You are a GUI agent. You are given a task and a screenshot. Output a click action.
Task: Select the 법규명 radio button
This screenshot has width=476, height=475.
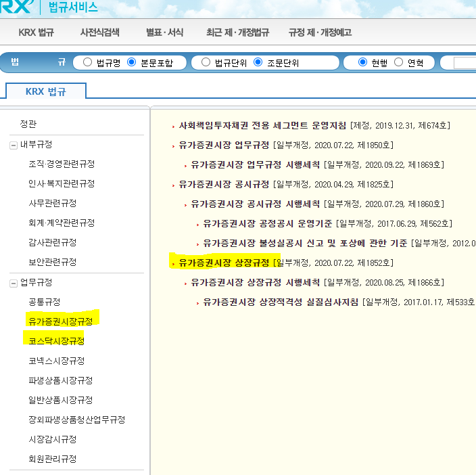[x=87, y=62]
